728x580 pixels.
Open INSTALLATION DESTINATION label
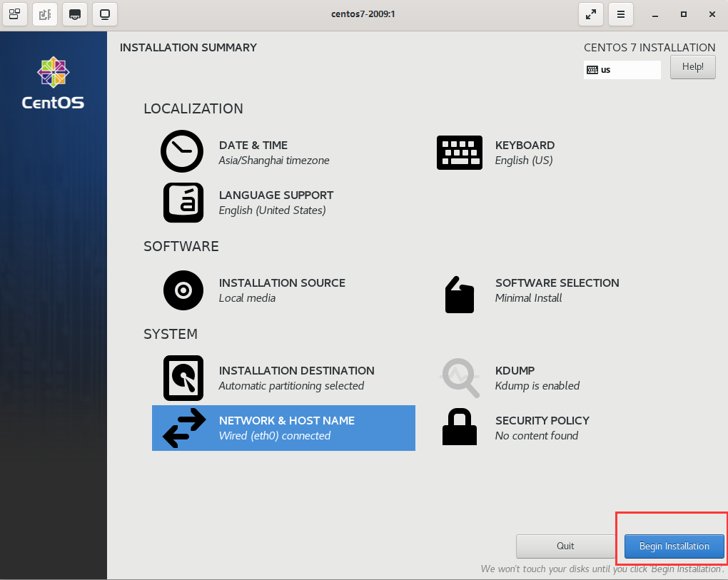point(297,371)
